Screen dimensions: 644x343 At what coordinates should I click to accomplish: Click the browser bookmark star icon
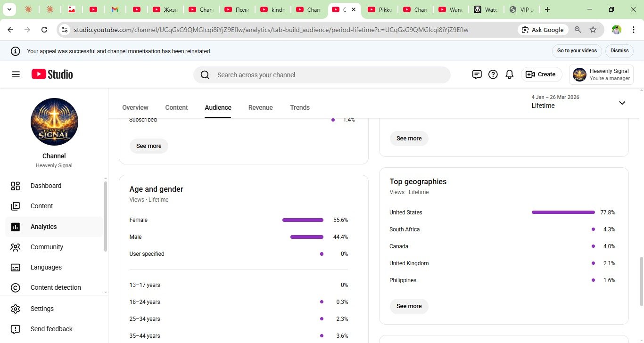(x=593, y=30)
